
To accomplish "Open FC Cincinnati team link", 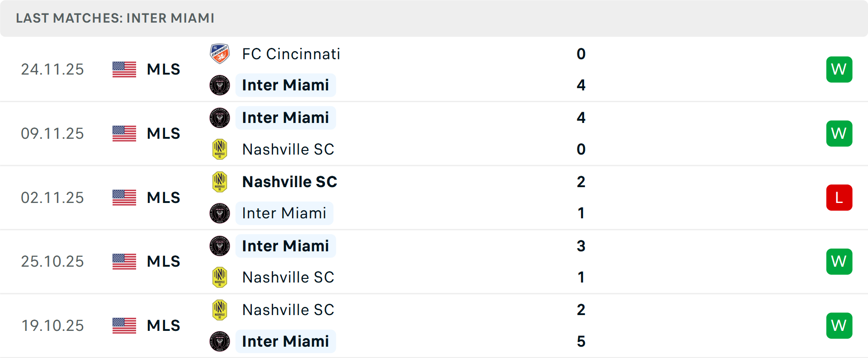I will tap(291, 54).
